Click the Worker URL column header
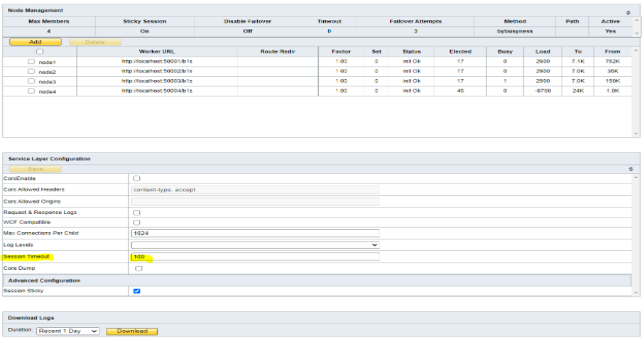 157,51
